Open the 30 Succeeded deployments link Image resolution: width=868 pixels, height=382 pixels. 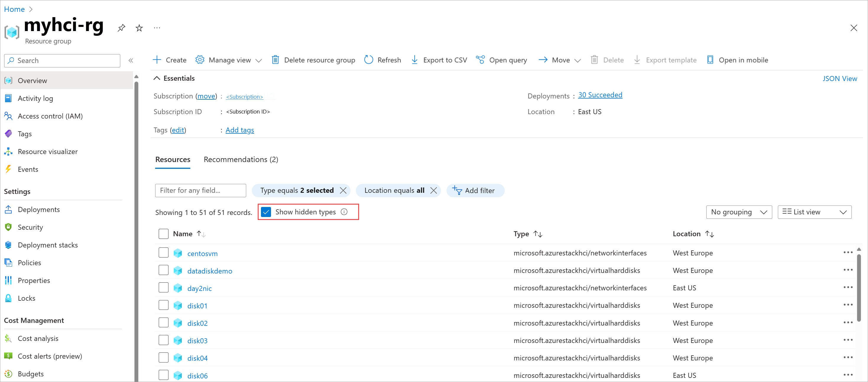point(600,95)
